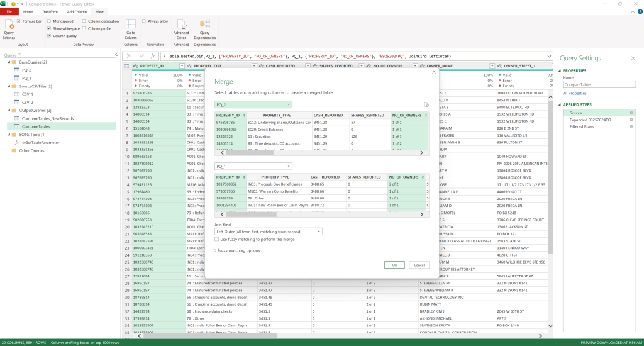Enable the Column profile checkbox

click(84, 28)
